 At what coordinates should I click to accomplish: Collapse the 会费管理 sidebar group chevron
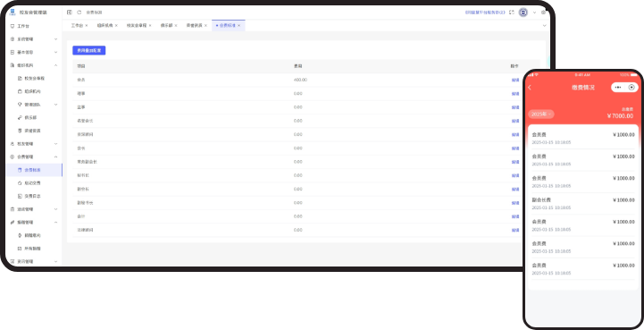point(56,157)
